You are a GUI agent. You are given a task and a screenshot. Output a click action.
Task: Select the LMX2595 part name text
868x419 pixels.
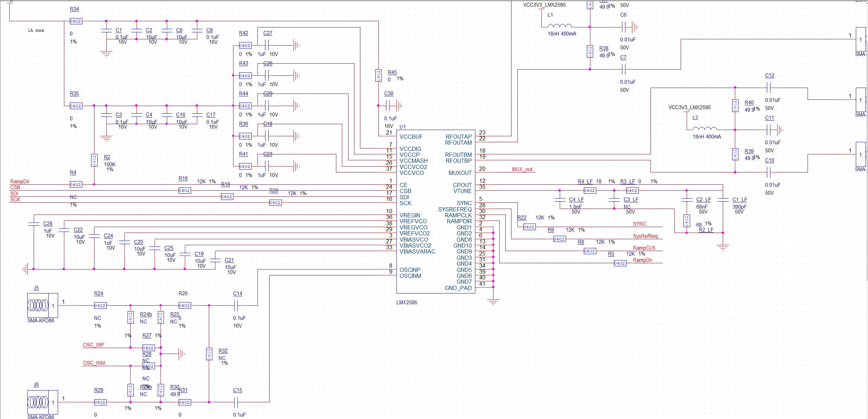click(x=407, y=303)
